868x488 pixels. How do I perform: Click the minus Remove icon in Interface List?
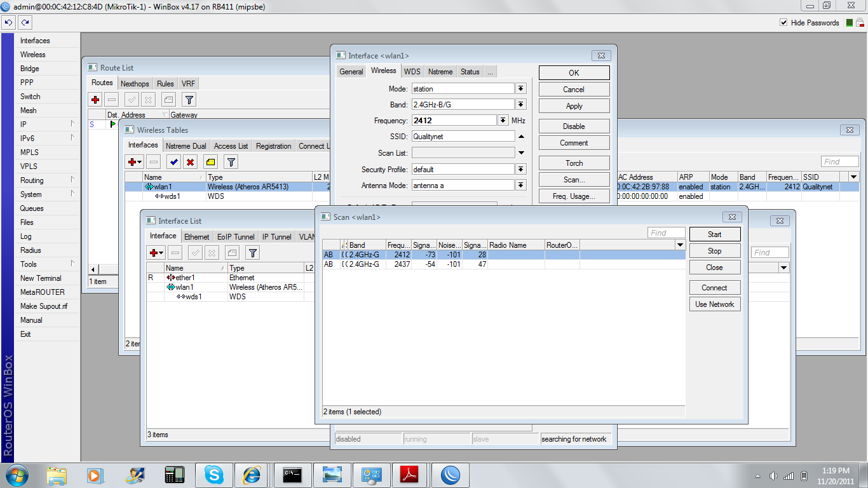[175, 252]
